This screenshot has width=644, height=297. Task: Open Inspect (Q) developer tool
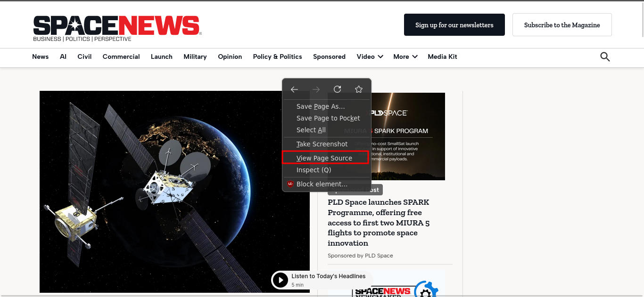(314, 170)
